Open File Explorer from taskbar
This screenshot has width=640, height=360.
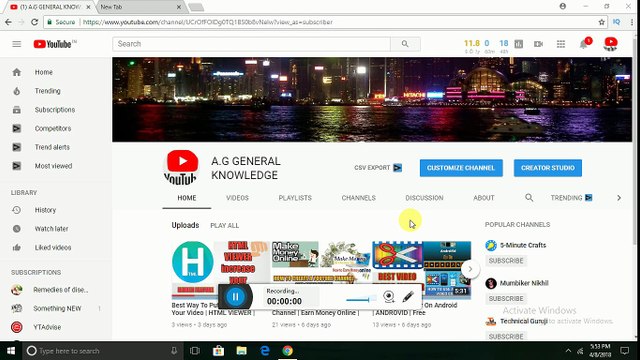coord(242,351)
